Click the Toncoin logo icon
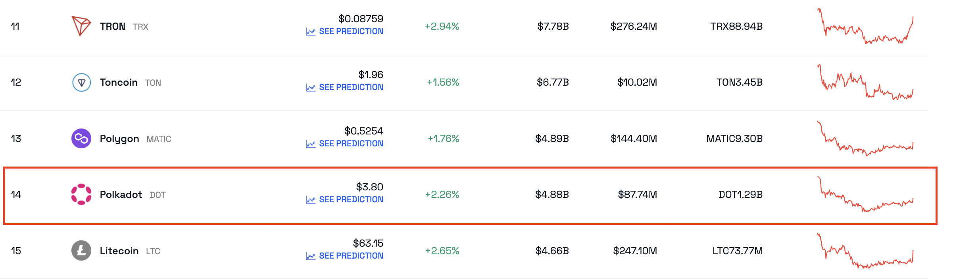Screen dimensions: 980x280 [81, 82]
